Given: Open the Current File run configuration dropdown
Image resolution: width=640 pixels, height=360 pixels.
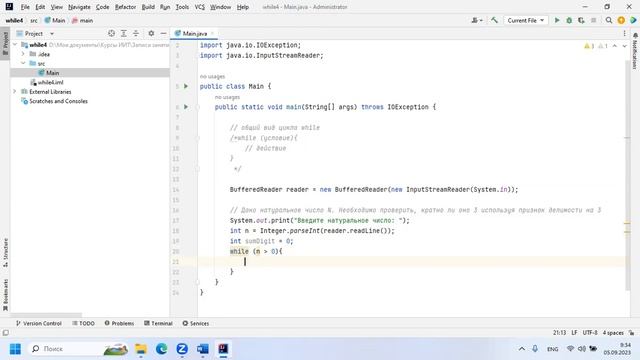Looking at the screenshot, I should tap(526, 20).
